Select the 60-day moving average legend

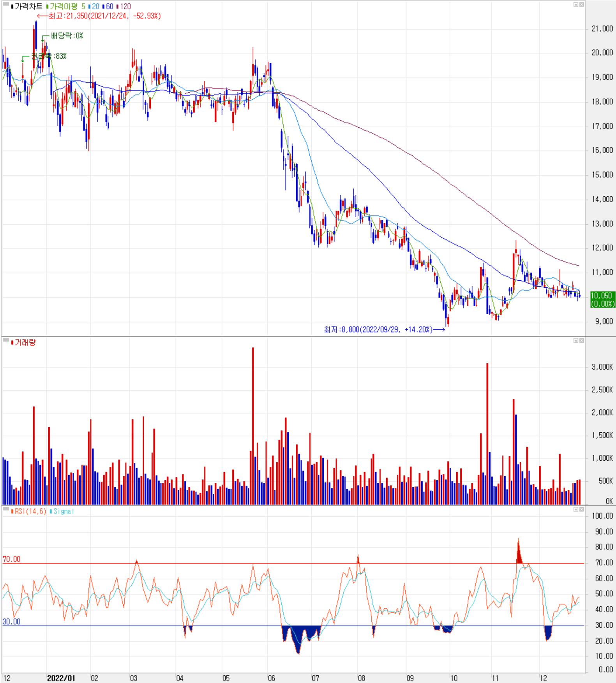point(108,6)
